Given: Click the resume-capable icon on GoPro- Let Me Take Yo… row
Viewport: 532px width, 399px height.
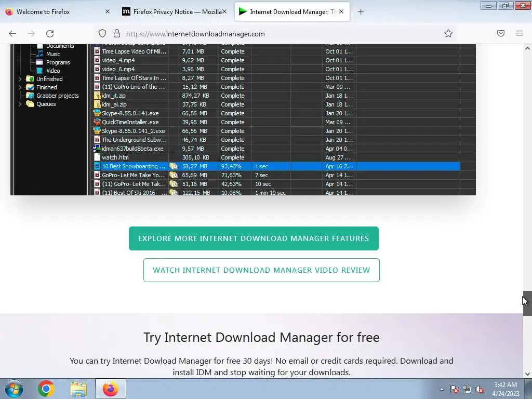Looking at the screenshot, I should pyautogui.click(x=174, y=175).
